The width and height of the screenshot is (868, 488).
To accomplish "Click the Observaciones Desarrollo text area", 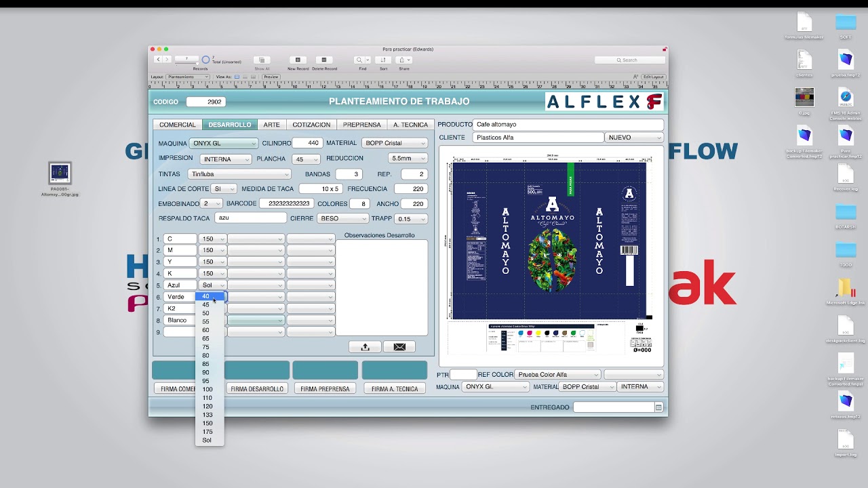I will (x=382, y=287).
